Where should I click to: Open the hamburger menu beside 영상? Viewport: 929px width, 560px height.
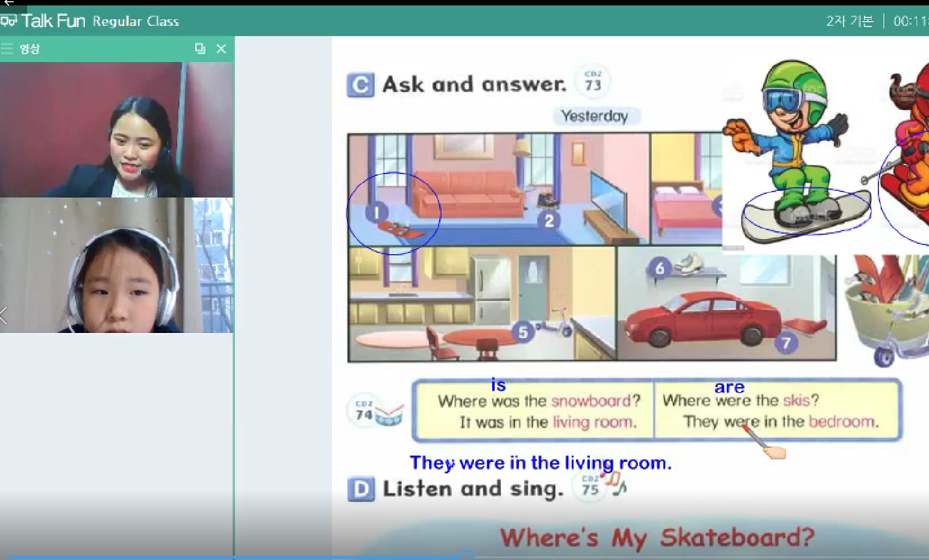[7, 49]
